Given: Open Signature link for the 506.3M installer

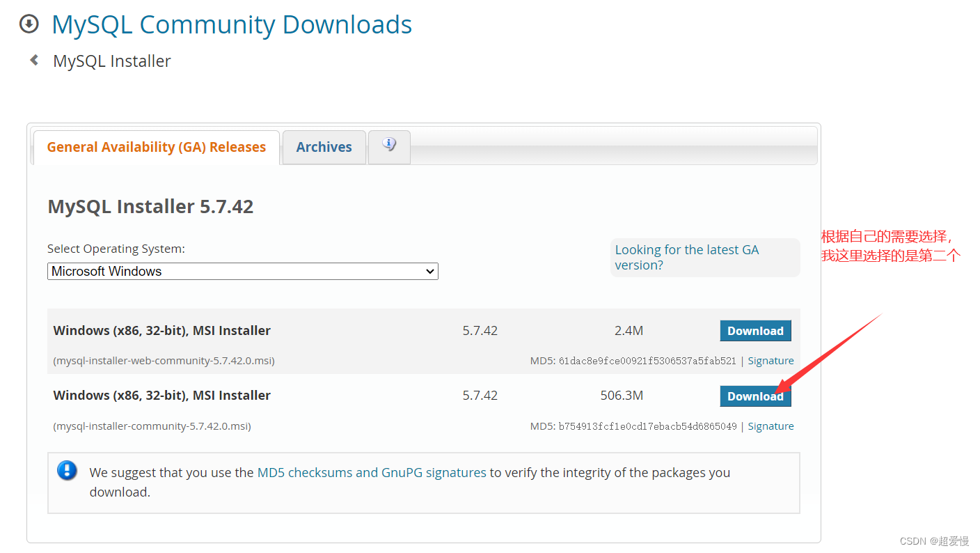Looking at the screenshot, I should [770, 426].
